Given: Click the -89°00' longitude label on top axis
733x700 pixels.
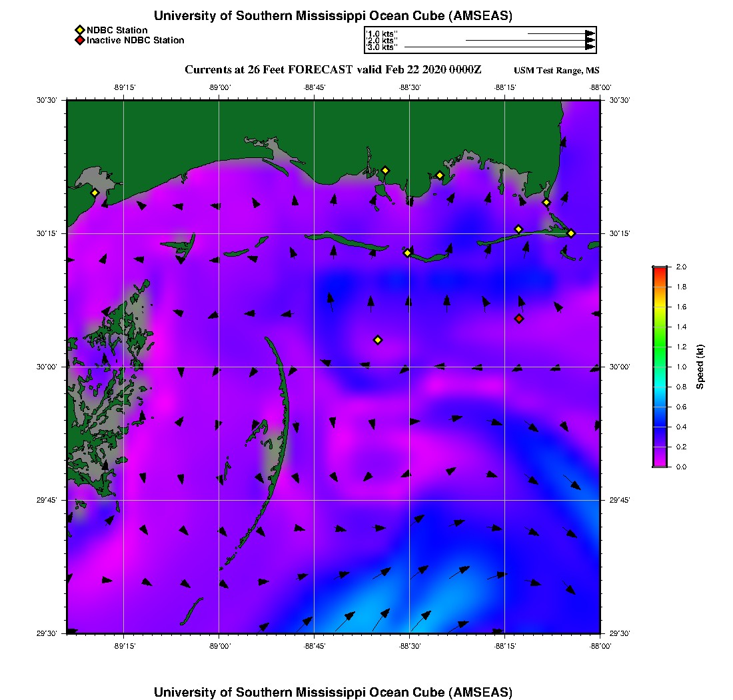Looking at the screenshot, I should 219,87.
